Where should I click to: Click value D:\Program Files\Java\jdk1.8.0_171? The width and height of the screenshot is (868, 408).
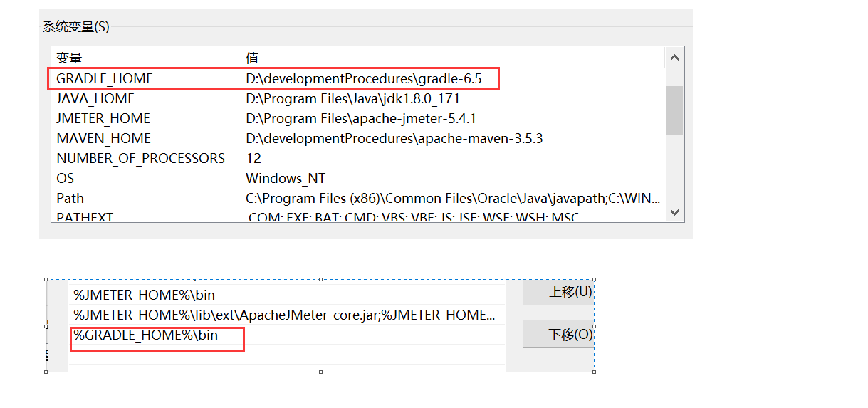352,98
